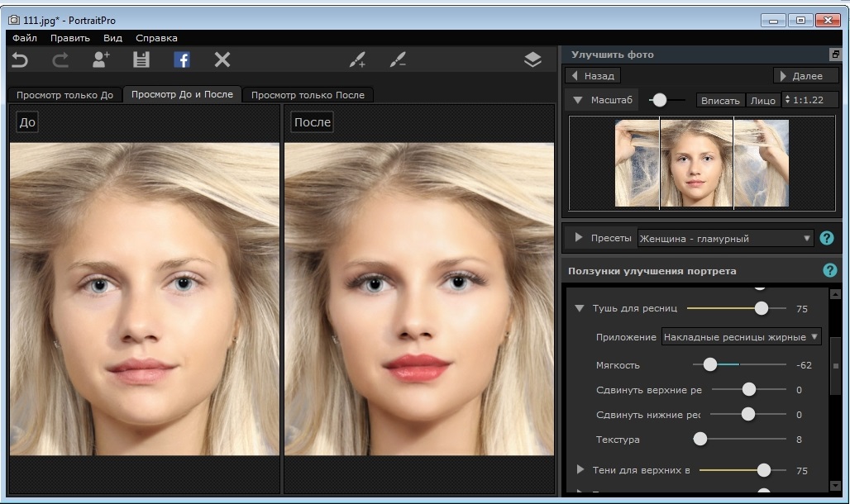The width and height of the screenshot is (850, 504).
Task: Click the Сдвинуть нижние ресницы slider handle
Action: 748,414
